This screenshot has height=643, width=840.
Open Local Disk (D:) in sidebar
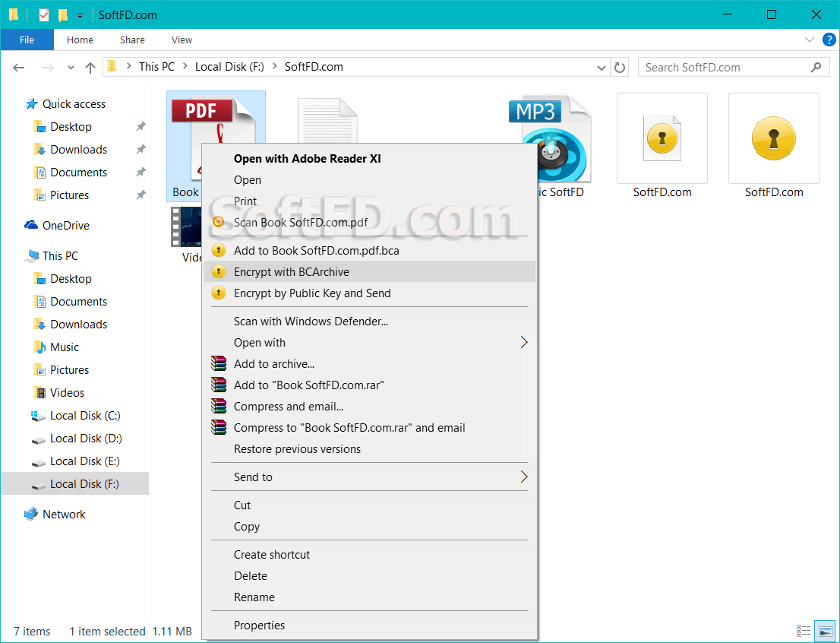click(x=86, y=439)
